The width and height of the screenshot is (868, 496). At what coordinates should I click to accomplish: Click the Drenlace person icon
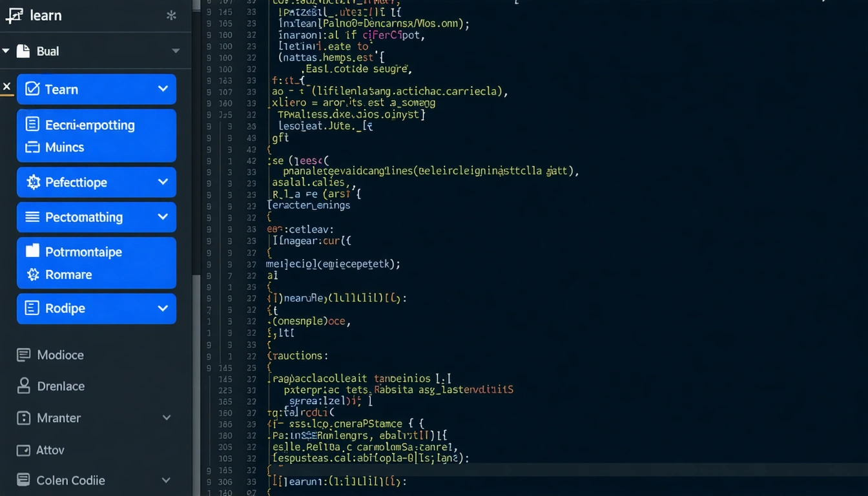coord(24,386)
